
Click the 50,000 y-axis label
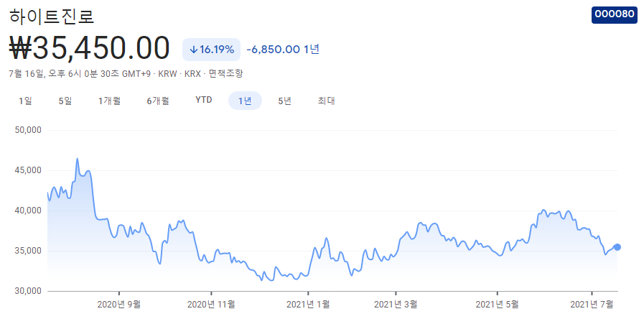point(28,130)
